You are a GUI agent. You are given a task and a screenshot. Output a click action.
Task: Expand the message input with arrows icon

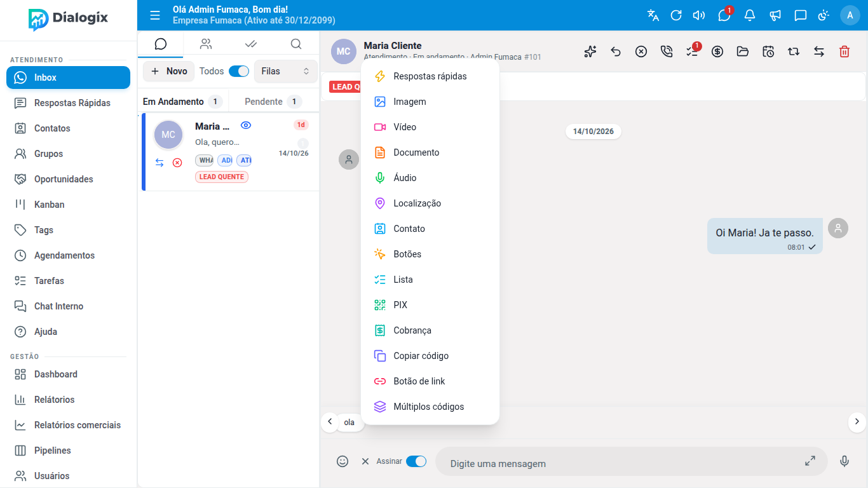[x=810, y=461]
